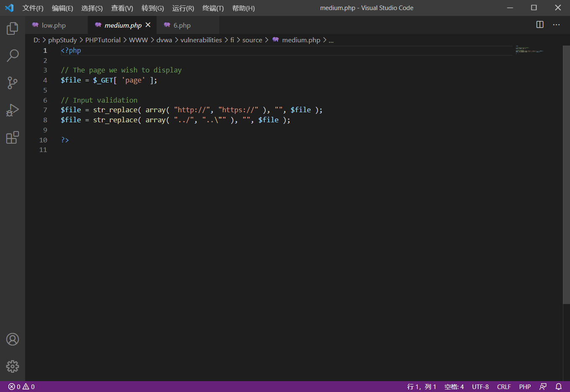Open the Manage settings gear
570x392 pixels.
point(13,366)
